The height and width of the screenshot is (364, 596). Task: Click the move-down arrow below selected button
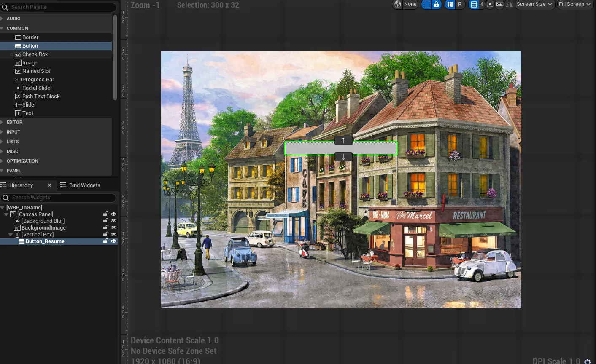coord(343,157)
